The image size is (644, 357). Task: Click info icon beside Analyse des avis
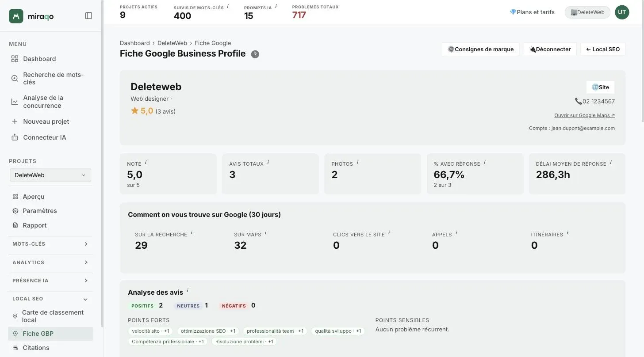tap(188, 291)
